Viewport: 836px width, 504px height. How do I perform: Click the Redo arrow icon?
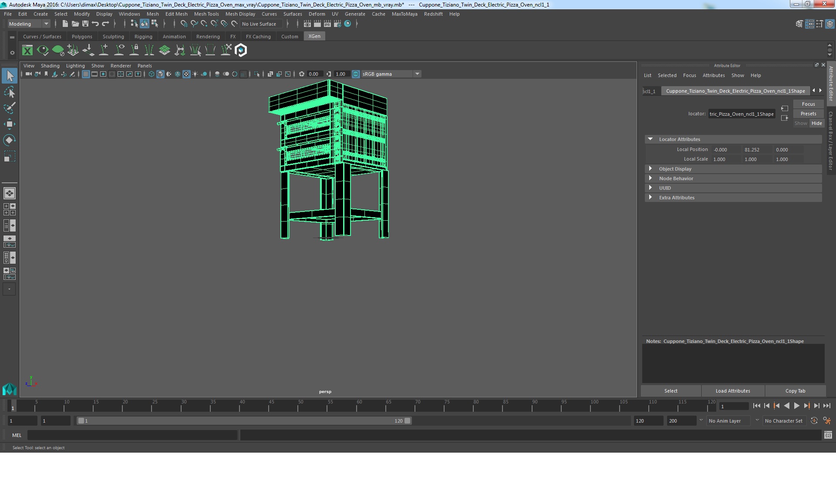click(105, 24)
